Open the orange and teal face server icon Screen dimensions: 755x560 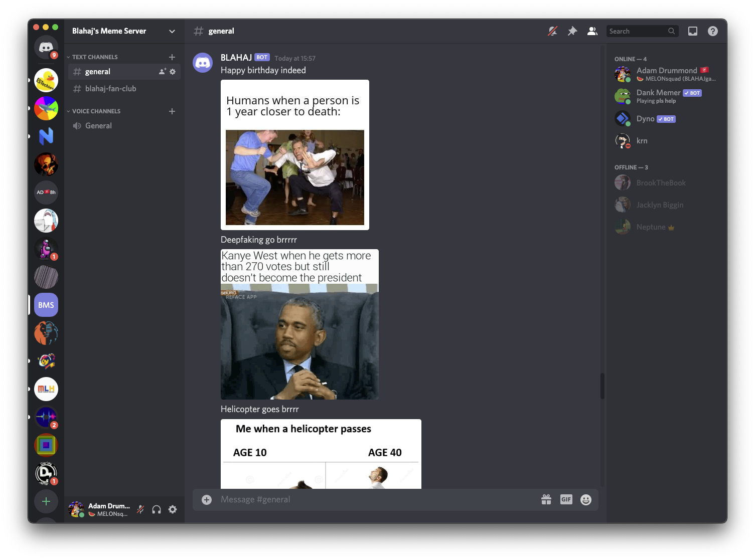point(46,333)
